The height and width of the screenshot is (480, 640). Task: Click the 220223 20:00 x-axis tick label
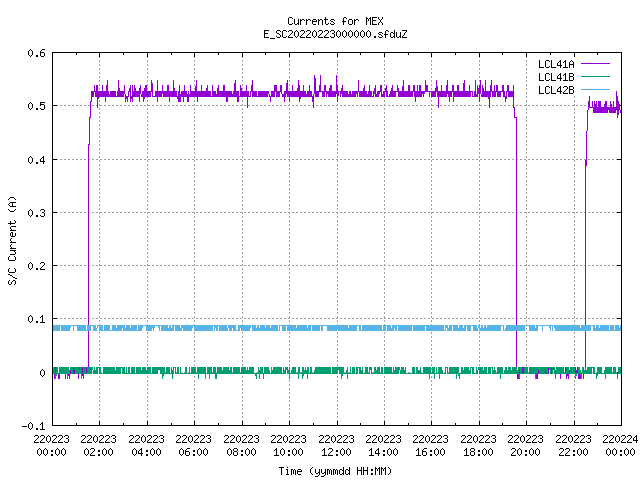[x=526, y=446]
